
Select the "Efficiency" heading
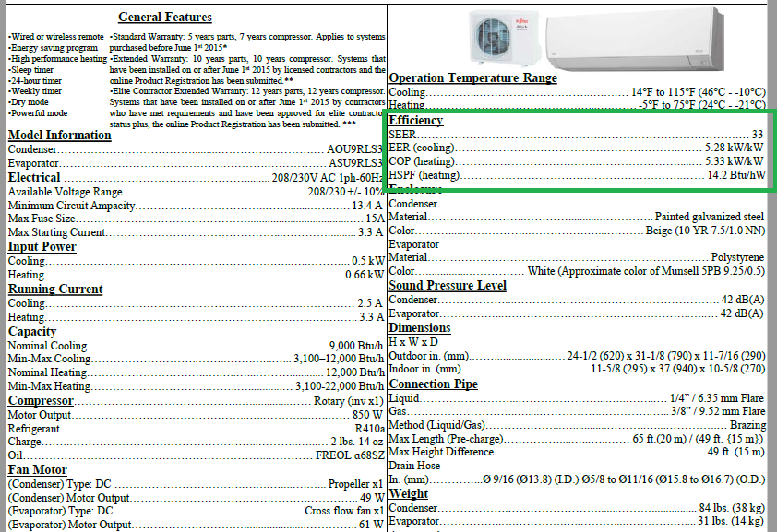[x=416, y=120]
